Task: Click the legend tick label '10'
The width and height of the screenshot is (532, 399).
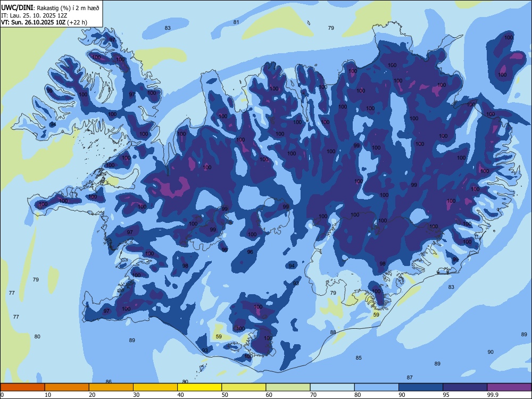Action: [48, 395]
